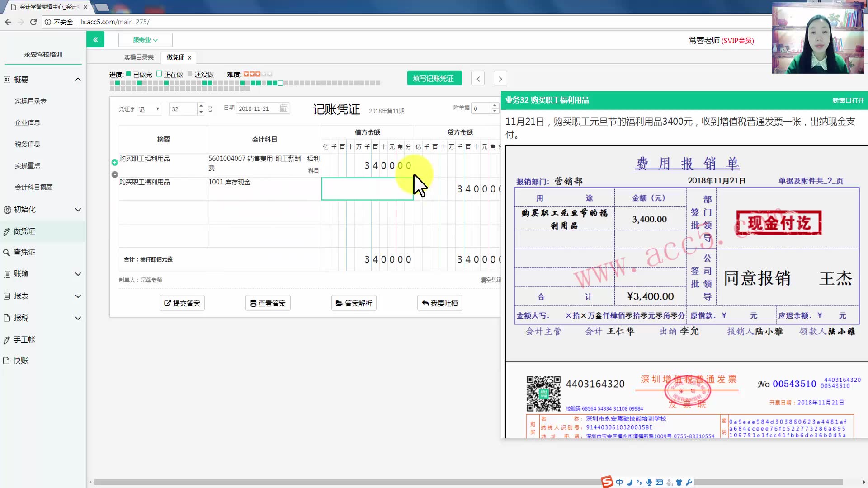Open the Sogou wrench settings icon
Viewport: 868px width, 488px height.
(x=689, y=482)
